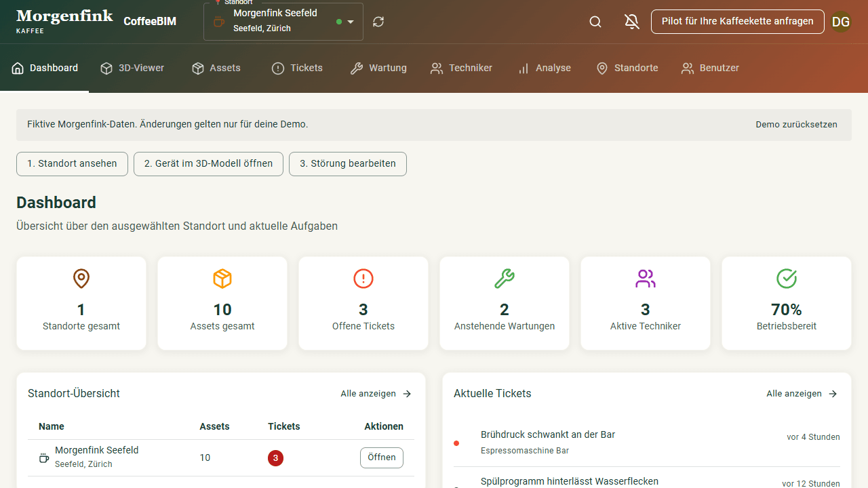Click Alle anzeigen in Aktuelle Tickets
Screen dimensions: 868x488
(x=802, y=394)
